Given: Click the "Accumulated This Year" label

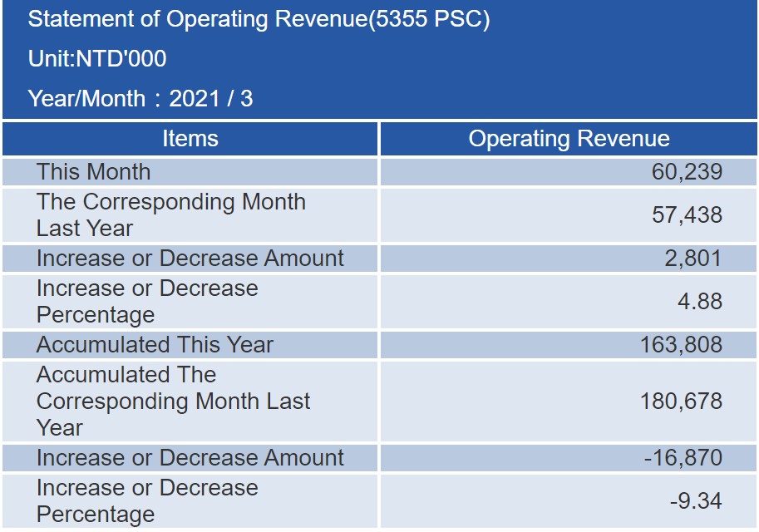Looking at the screenshot, I should 155,345.
